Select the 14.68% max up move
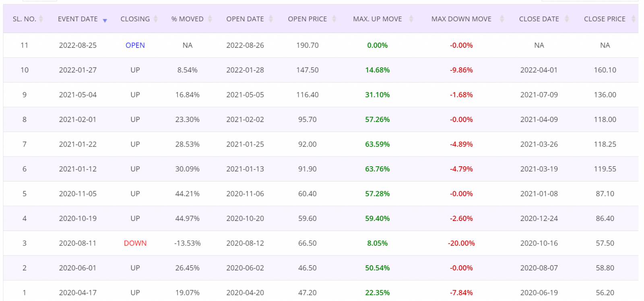Viewport: 644px width, 301px height. 378,70
